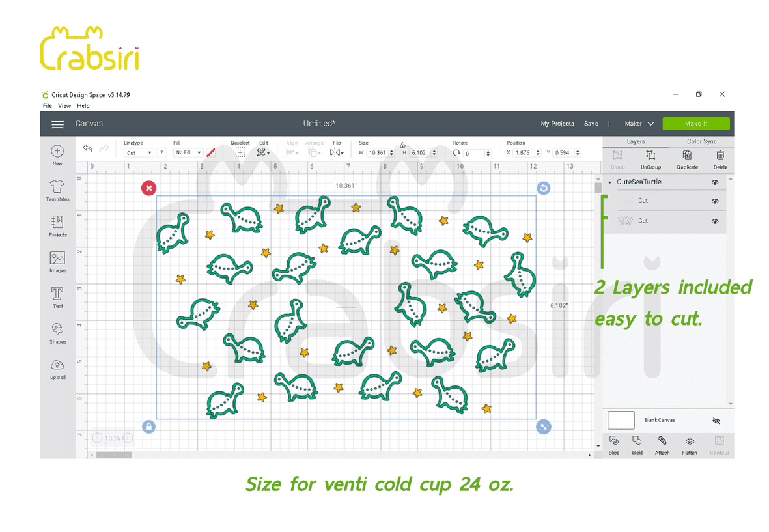Open the Fill dropdown
This screenshot has width=769, height=532.
188,153
